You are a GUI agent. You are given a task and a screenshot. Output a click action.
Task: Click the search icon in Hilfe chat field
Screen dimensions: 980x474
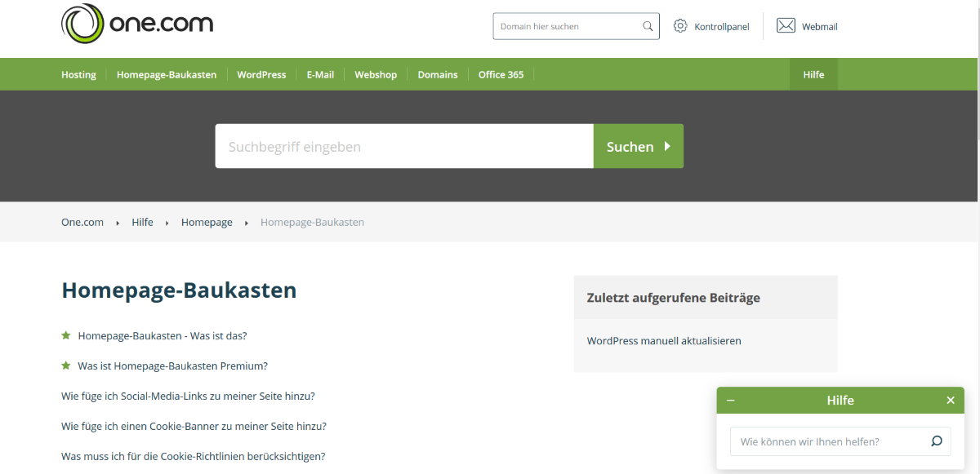point(936,441)
